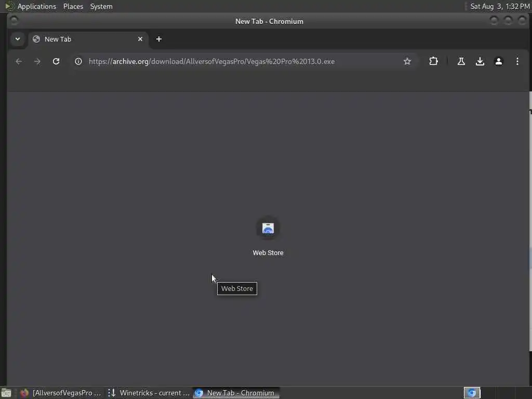532x399 pixels.
Task: Click the Chromium window title text
Action: pyautogui.click(x=269, y=21)
